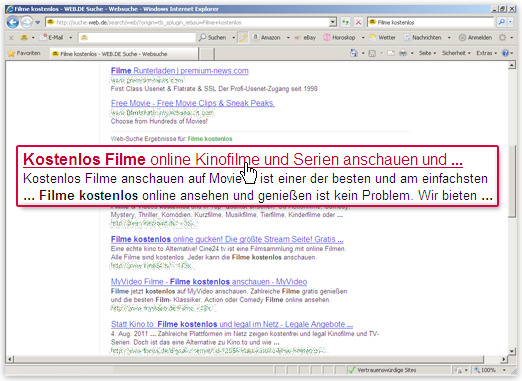Toggle the highlighter pen icon
The height and width of the screenshot is (381, 522).
point(243,38)
